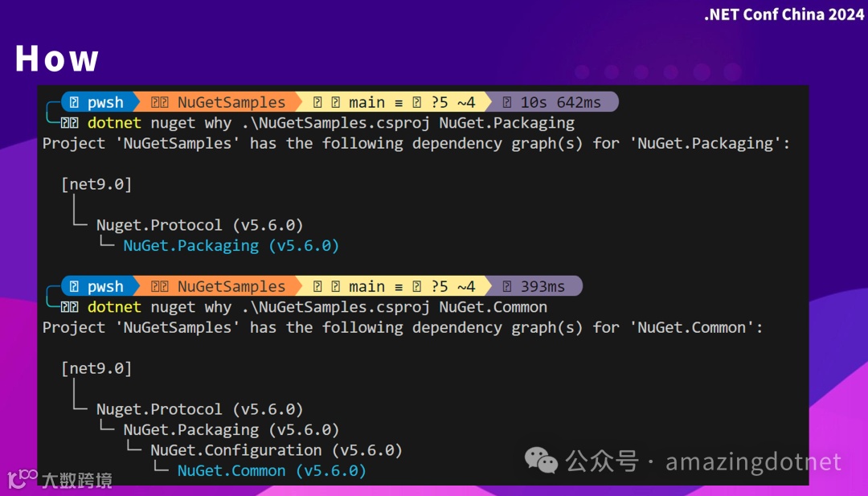Click the output line ending with 'NuGet.Packaging':
868x496 pixels.
coord(416,143)
